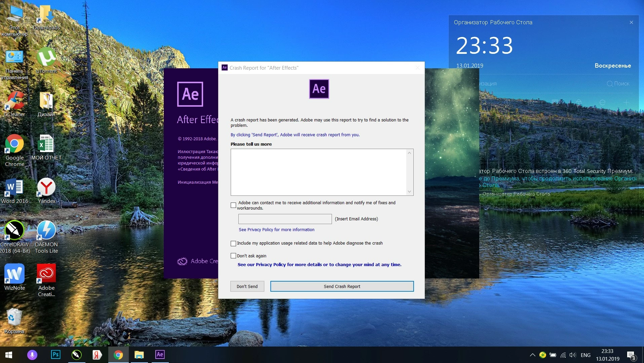
Task: Tick the Don't ask again checkbox
Action: click(x=233, y=256)
